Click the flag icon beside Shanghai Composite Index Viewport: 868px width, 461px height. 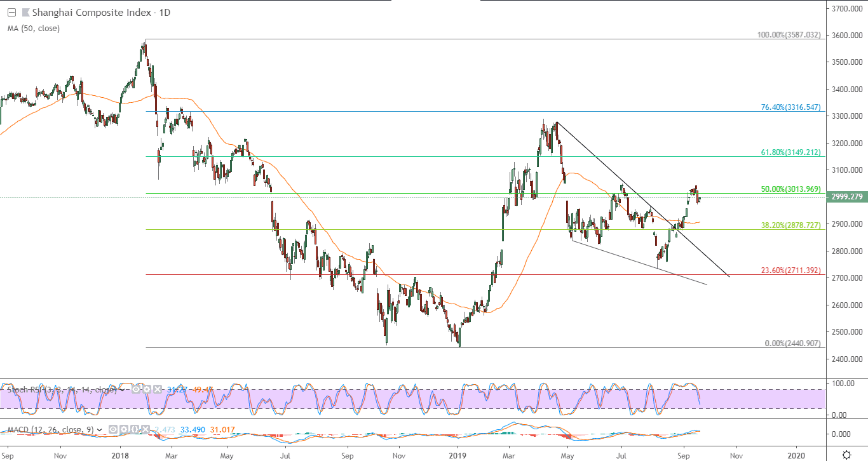click(x=25, y=13)
